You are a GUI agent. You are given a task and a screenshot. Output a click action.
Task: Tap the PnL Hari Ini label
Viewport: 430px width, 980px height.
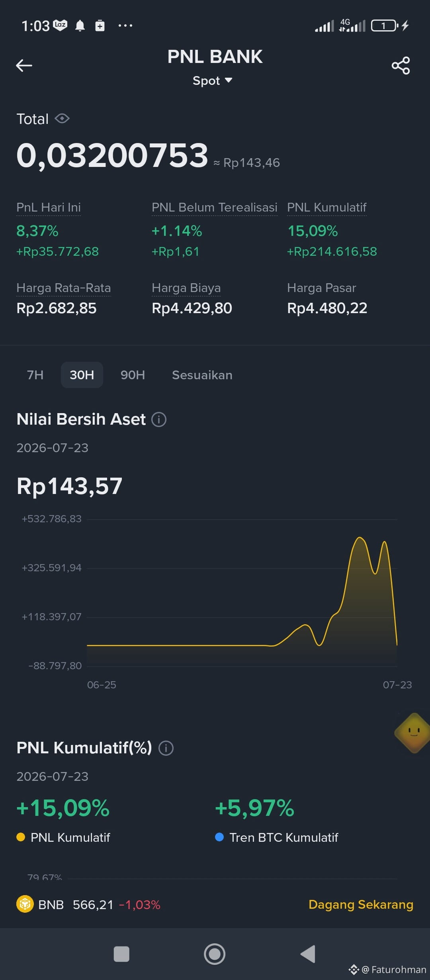[49, 207]
